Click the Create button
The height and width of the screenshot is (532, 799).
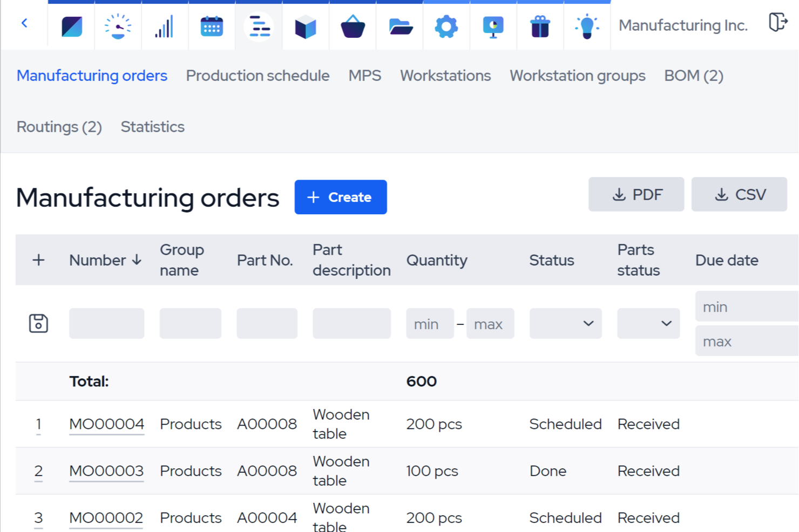[341, 197]
